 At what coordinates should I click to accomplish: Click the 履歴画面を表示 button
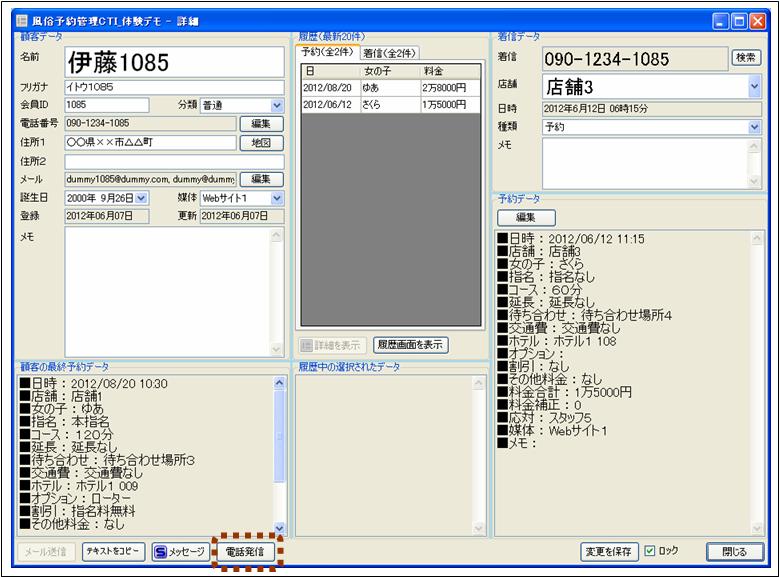[411, 345]
